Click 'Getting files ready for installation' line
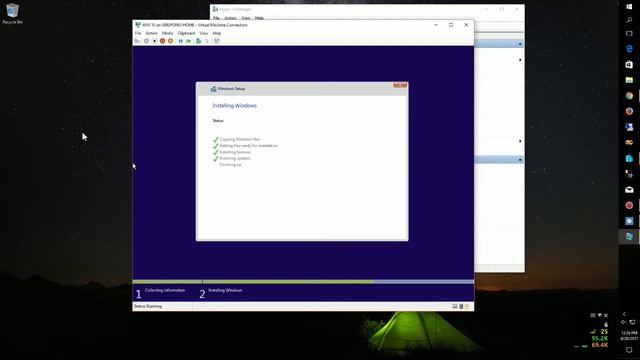 (x=249, y=146)
